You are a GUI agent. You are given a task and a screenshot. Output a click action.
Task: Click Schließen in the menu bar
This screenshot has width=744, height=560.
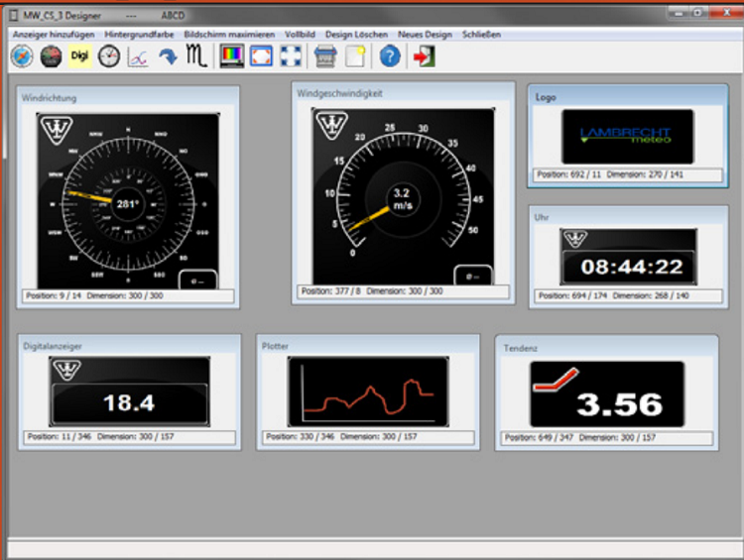point(481,34)
